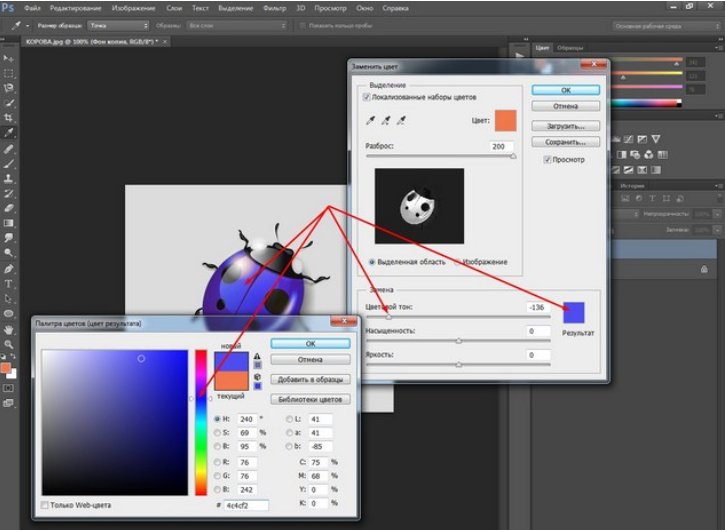Open the Образец Все слои dropdown
Screen dimensions: 725x530
coord(237,26)
